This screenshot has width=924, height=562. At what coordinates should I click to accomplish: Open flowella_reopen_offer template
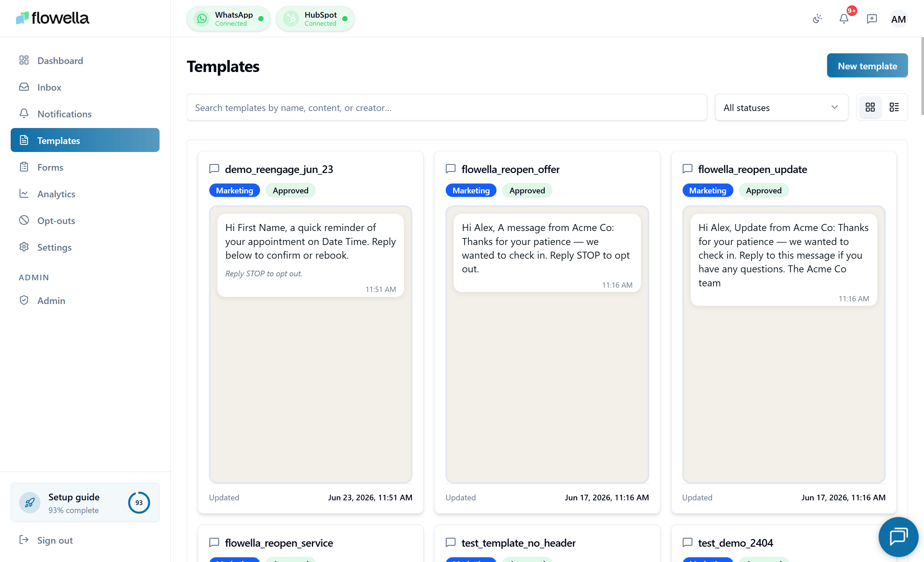click(510, 169)
